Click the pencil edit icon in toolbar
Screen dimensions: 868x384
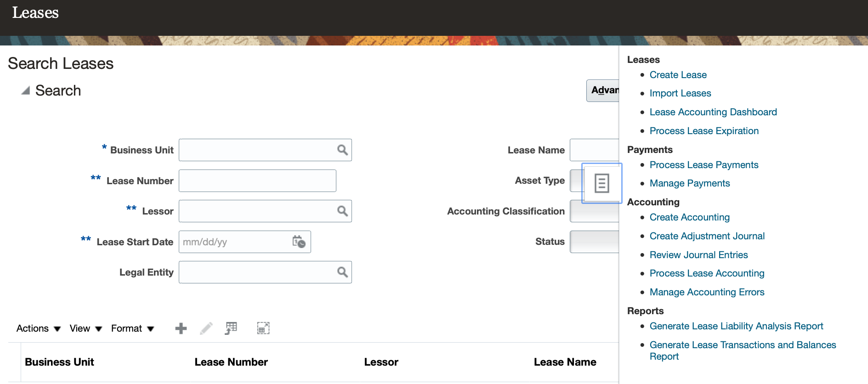coord(206,328)
